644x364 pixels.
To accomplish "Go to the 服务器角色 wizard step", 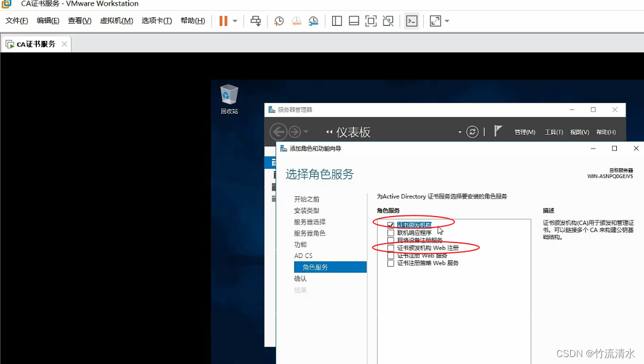I will coord(310,233).
